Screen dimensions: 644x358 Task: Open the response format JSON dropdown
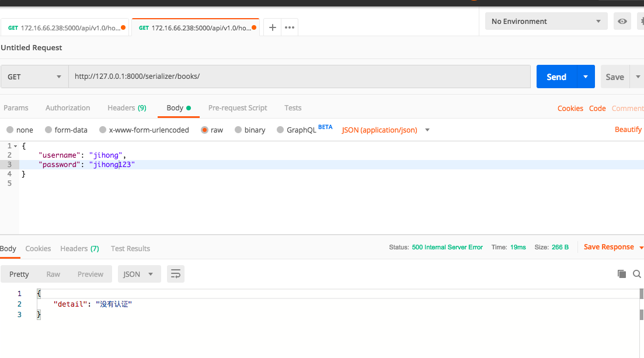click(139, 274)
